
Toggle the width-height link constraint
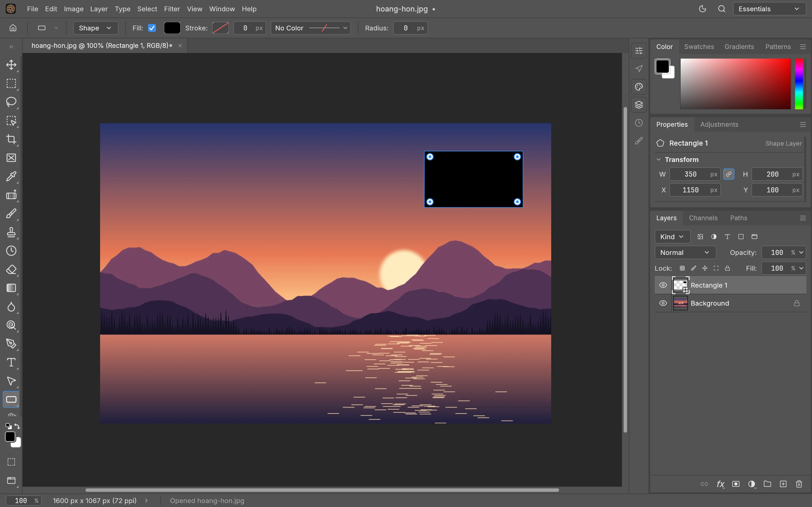tap(729, 174)
